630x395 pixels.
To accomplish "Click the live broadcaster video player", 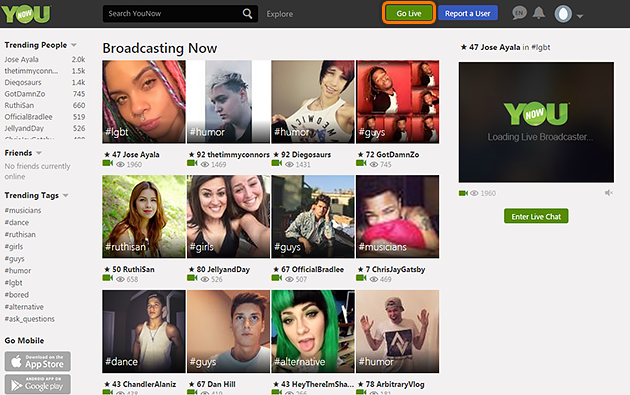I will coord(536,122).
